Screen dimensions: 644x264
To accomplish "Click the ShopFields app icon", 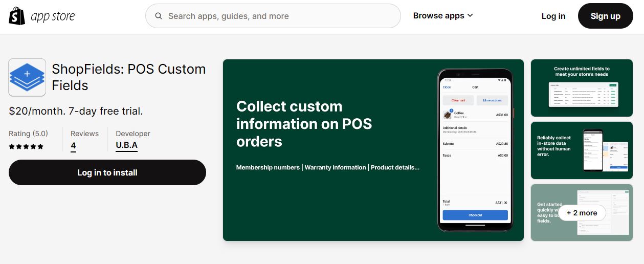I will coord(27,77).
